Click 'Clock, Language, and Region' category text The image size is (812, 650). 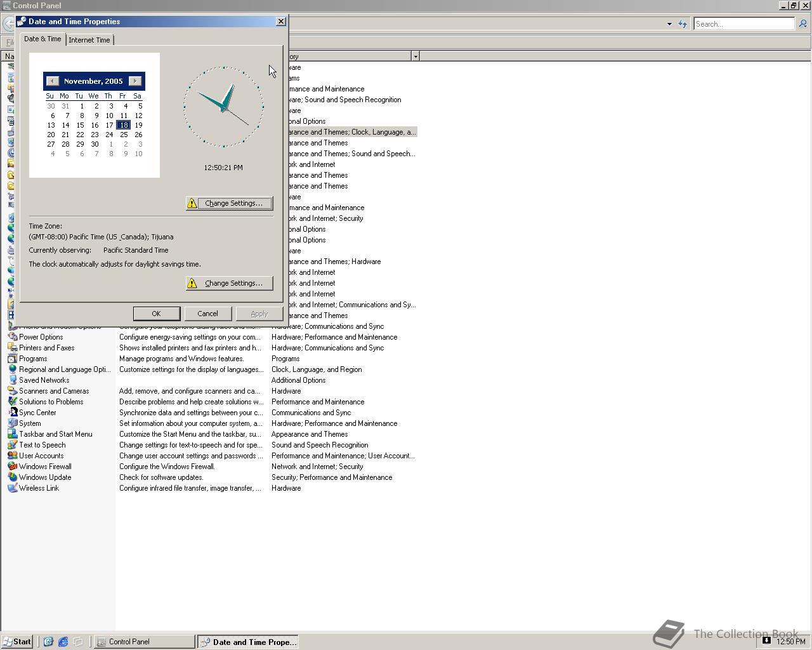pos(317,369)
